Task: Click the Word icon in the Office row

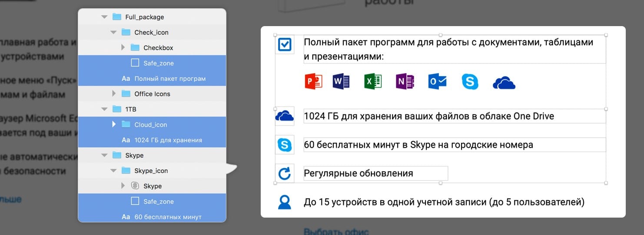Action: [x=341, y=81]
